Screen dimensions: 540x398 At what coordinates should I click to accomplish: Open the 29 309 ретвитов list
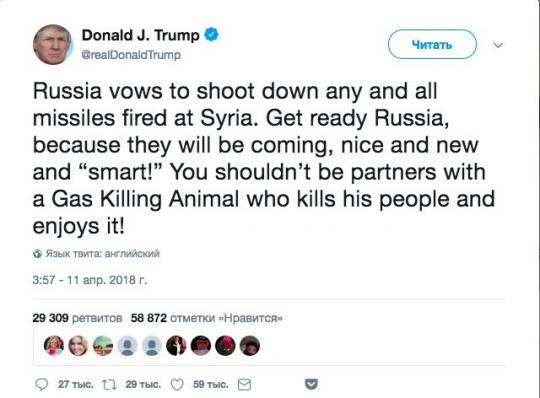[x=77, y=318]
